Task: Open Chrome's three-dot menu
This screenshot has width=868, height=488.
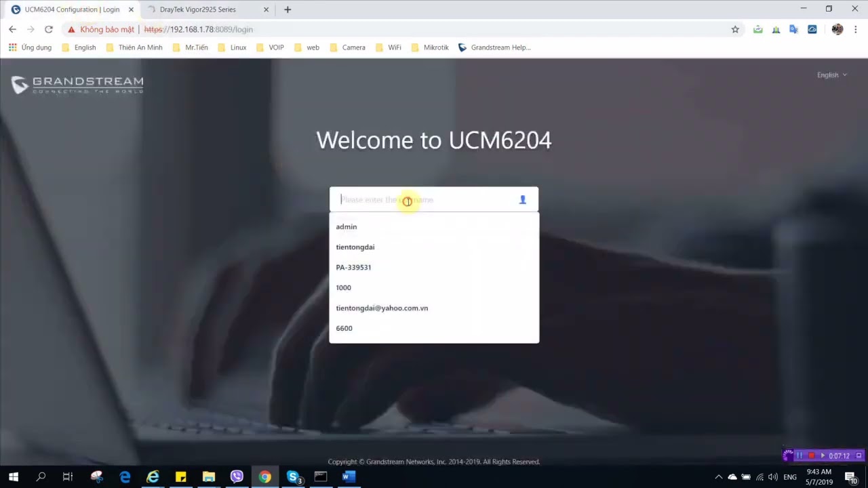Action: point(856,29)
